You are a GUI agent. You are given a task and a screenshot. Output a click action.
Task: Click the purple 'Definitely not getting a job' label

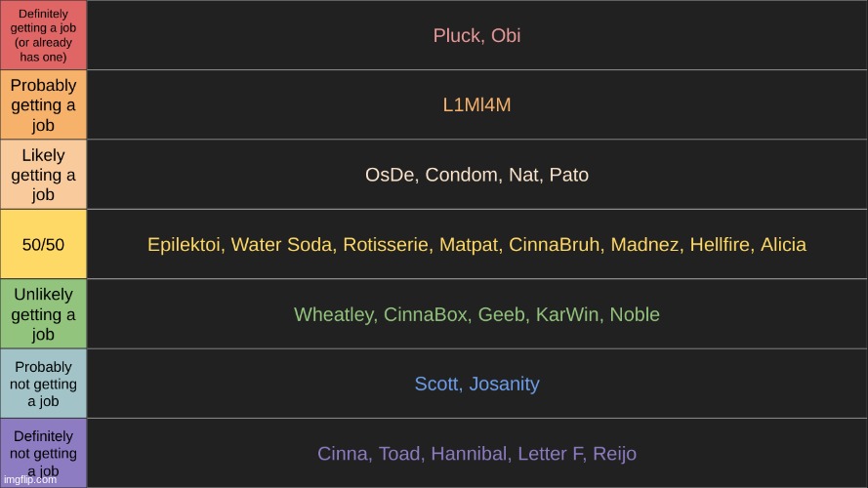tap(43, 453)
